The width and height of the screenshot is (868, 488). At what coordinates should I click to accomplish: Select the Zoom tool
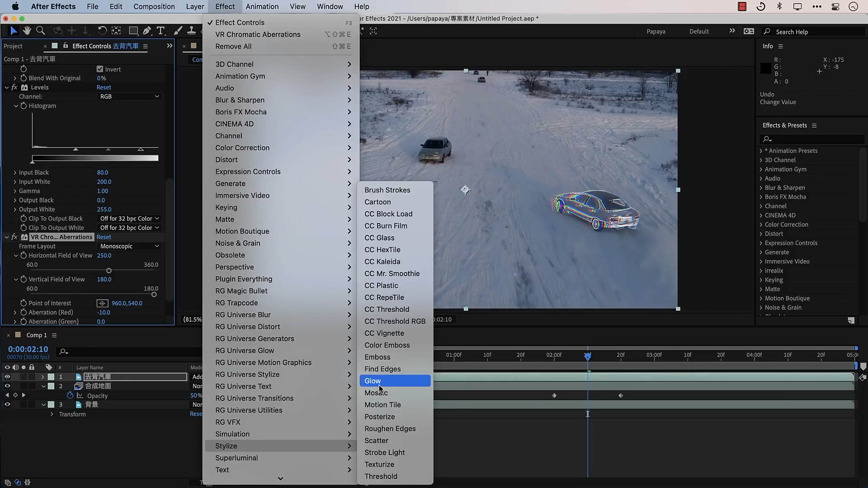pos(41,31)
